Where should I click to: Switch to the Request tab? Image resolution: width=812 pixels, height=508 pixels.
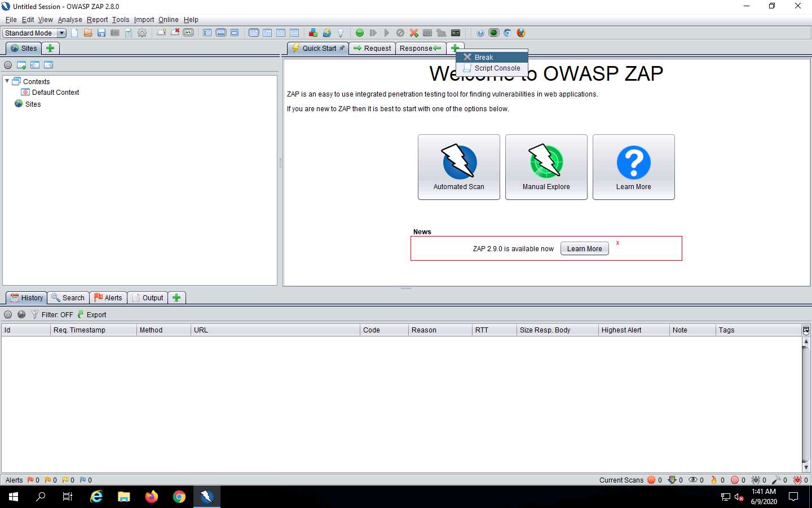coord(372,48)
